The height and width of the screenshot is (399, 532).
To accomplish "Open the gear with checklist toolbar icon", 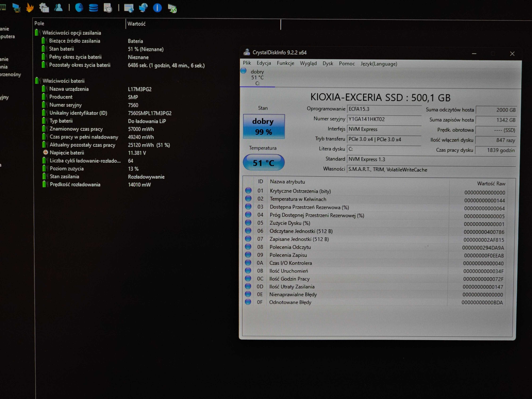I will click(x=44, y=8).
